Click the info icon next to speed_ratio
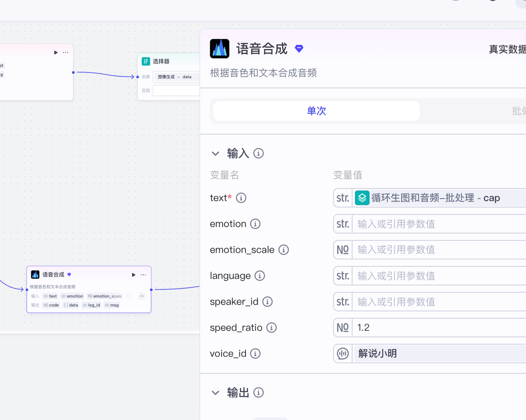This screenshot has height=420, width=526. 272,328
